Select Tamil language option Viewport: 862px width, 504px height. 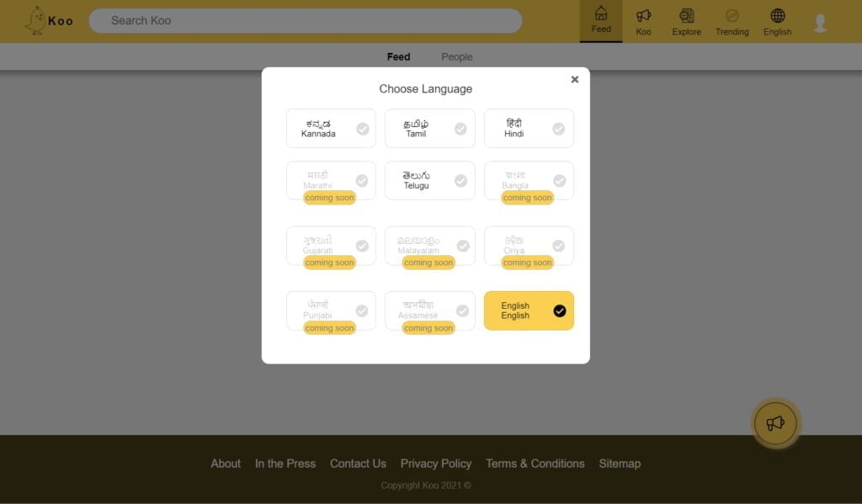click(430, 128)
